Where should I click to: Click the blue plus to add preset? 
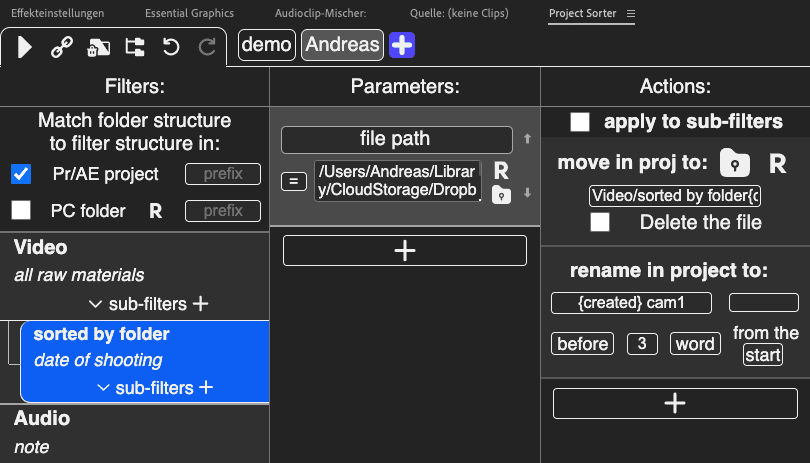(402, 45)
